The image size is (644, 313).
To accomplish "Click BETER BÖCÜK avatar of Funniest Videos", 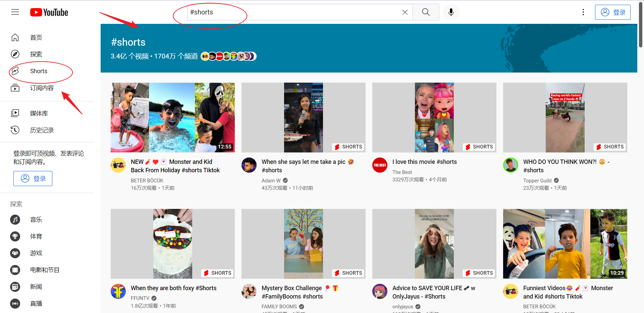I will (x=511, y=292).
